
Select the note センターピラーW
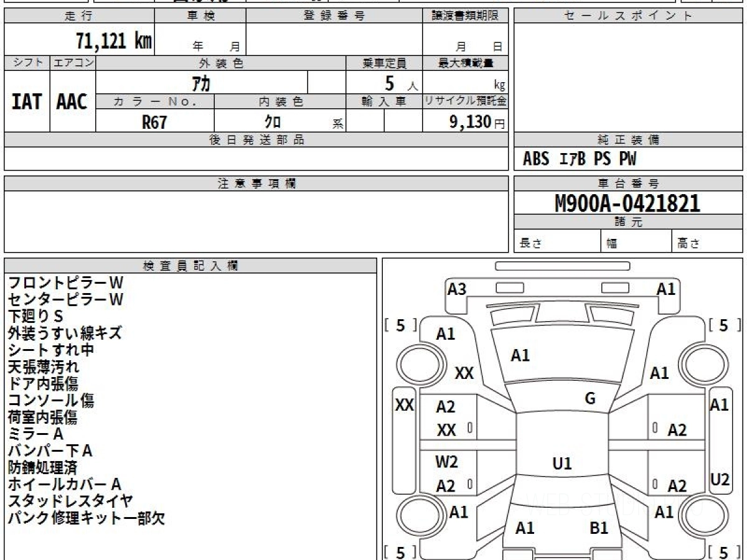point(65,299)
